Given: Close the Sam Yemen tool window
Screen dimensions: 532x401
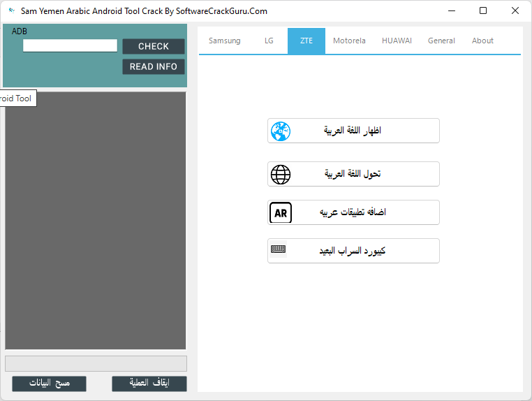Looking at the screenshot, I should tap(515, 11).
